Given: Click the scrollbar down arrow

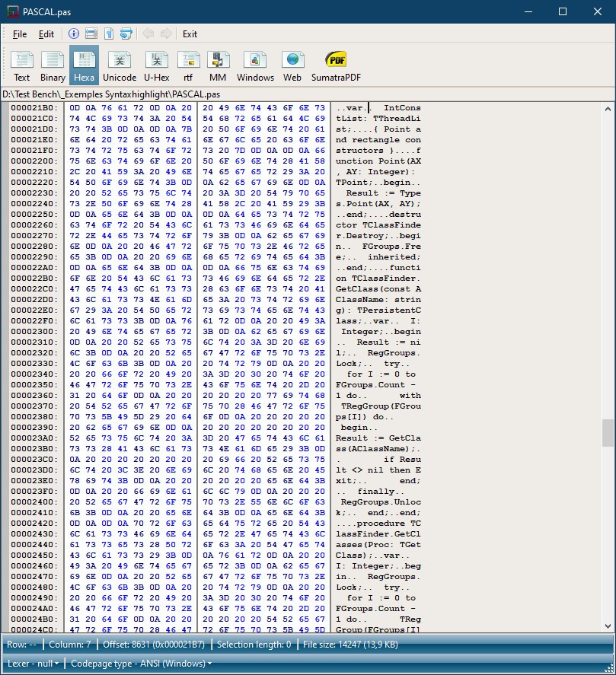Looking at the screenshot, I should tap(608, 626).
